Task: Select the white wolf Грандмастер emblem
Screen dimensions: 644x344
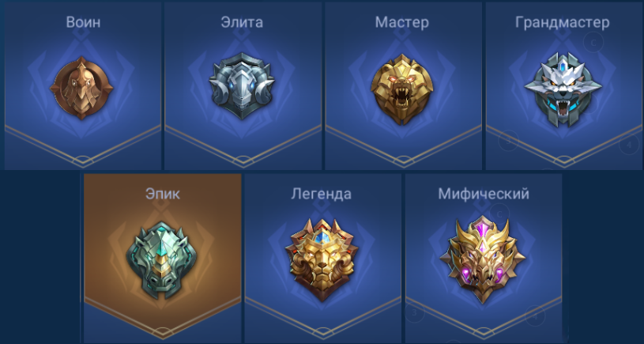Action: pyautogui.click(x=563, y=90)
